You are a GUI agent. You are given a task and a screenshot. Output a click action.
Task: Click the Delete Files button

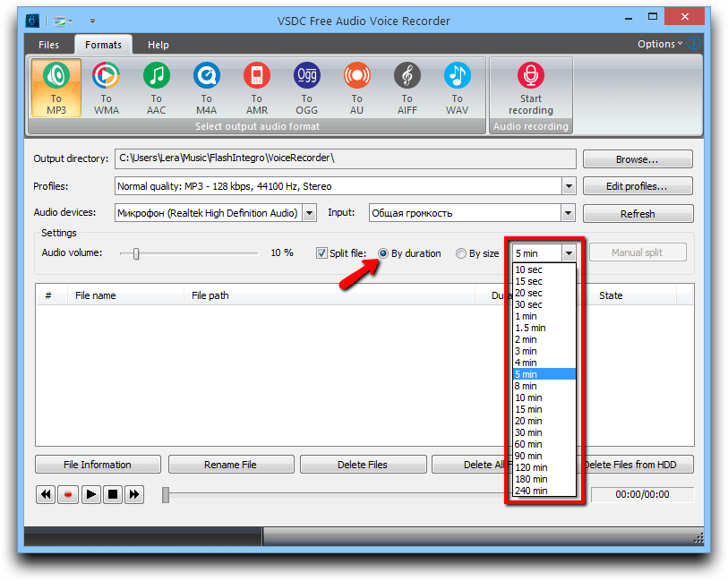(x=363, y=465)
